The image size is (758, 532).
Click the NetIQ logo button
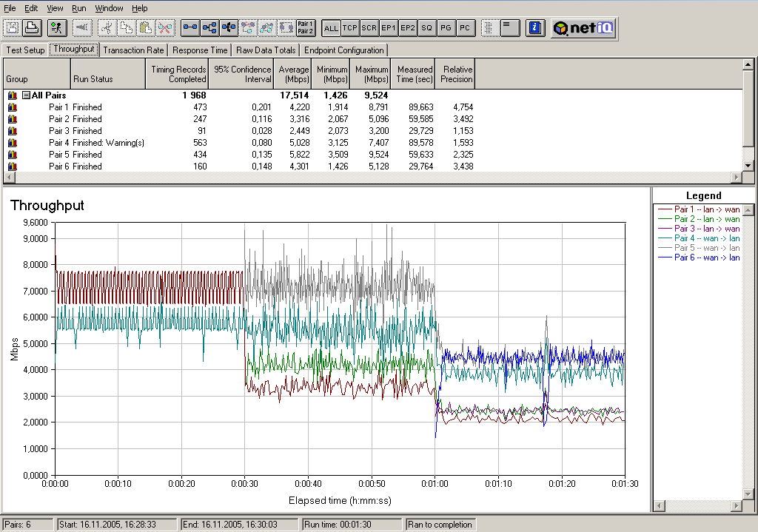coord(585,28)
